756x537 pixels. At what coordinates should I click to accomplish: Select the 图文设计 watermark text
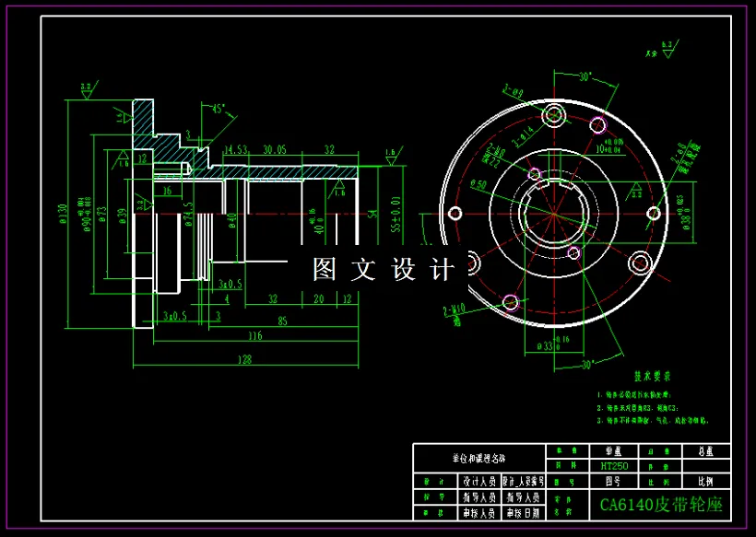[x=383, y=265]
